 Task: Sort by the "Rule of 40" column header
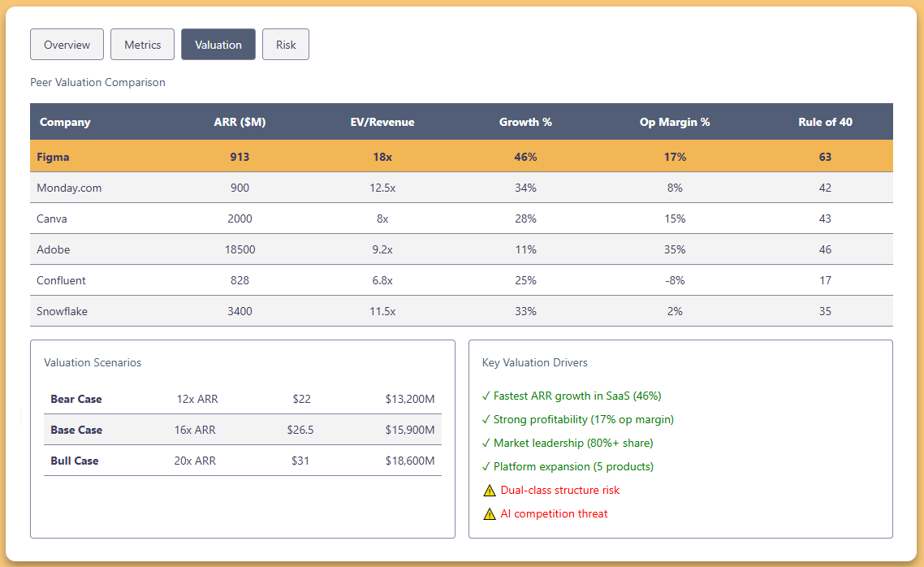pos(825,121)
